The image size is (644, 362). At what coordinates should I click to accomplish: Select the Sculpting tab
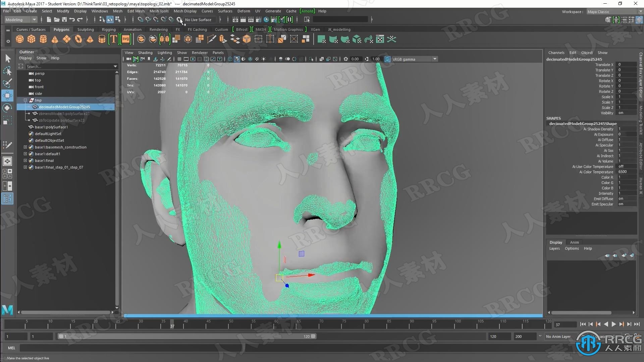[x=86, y=29]
